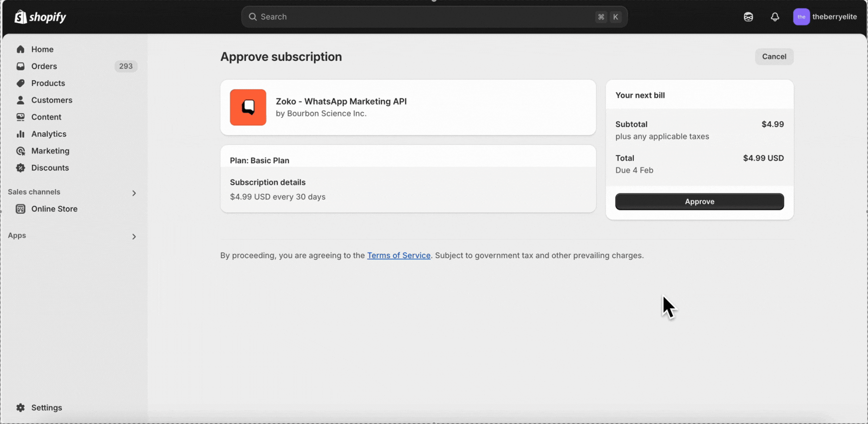Click the Home icon in sidebar
Screen dimensions: 868x424
point(20,49)
